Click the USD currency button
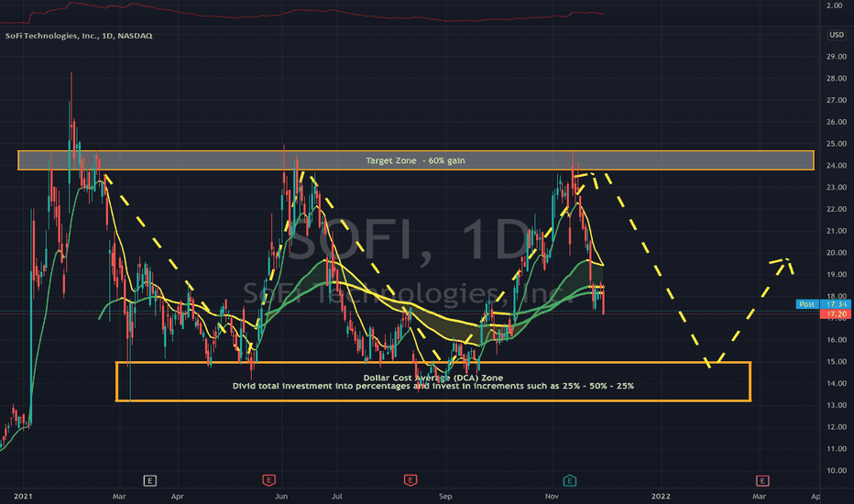Viewport: 854px width, 504px height. (837, 35)
